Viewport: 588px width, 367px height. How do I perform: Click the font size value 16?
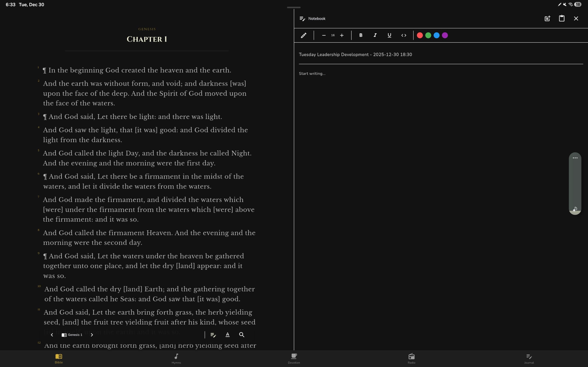[333, 35]
